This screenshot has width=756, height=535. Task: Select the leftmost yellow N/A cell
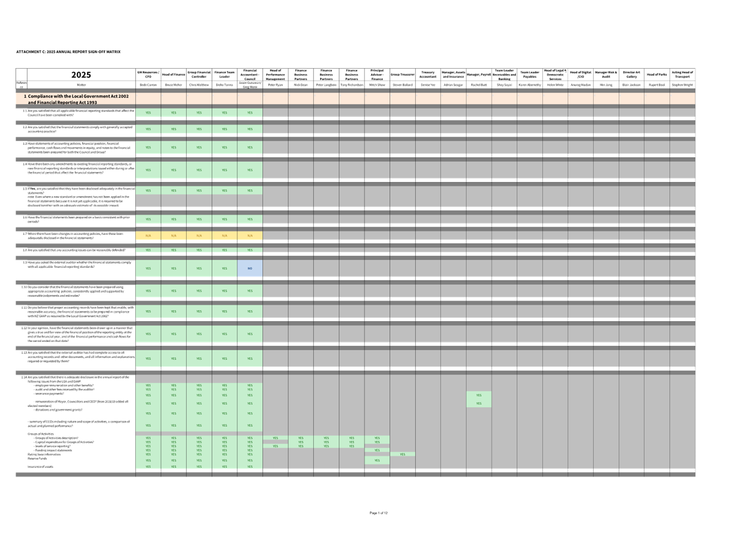point(148,236)
